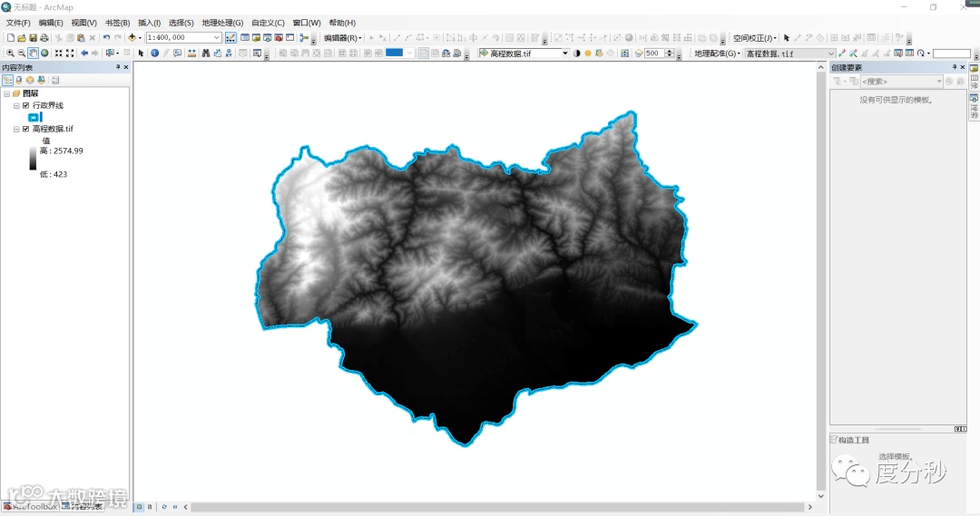Click the 高程数据.tif grayscale color ramp
Screen dimensions: 980x516
[x=33, y=159]
